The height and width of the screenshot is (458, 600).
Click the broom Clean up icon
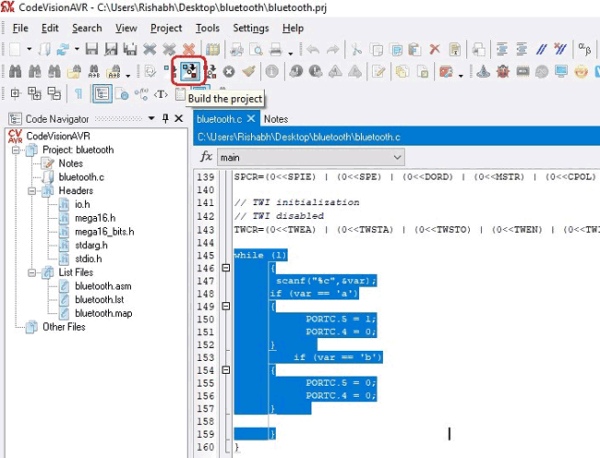pyautogui.click(x=248, y=71)
